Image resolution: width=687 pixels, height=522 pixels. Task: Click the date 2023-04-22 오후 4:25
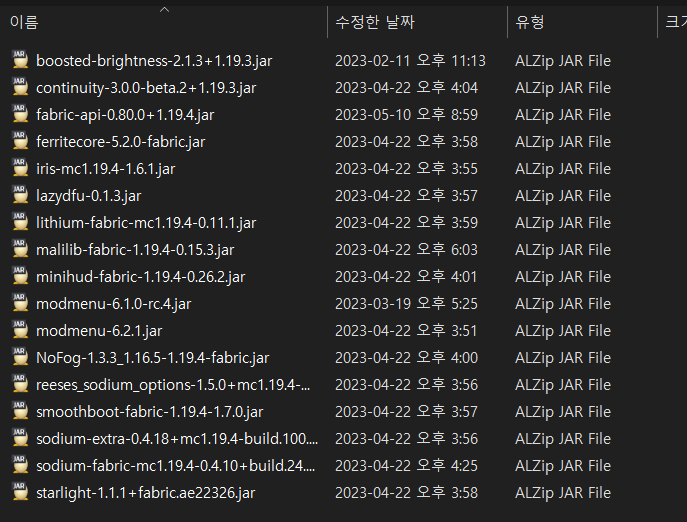[x=406, y=465]
